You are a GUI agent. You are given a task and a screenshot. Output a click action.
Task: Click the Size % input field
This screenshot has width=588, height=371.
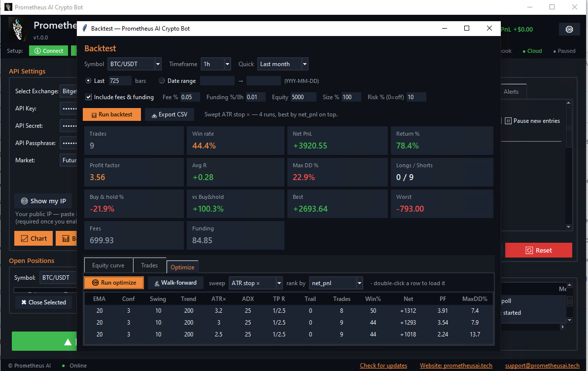351,97
